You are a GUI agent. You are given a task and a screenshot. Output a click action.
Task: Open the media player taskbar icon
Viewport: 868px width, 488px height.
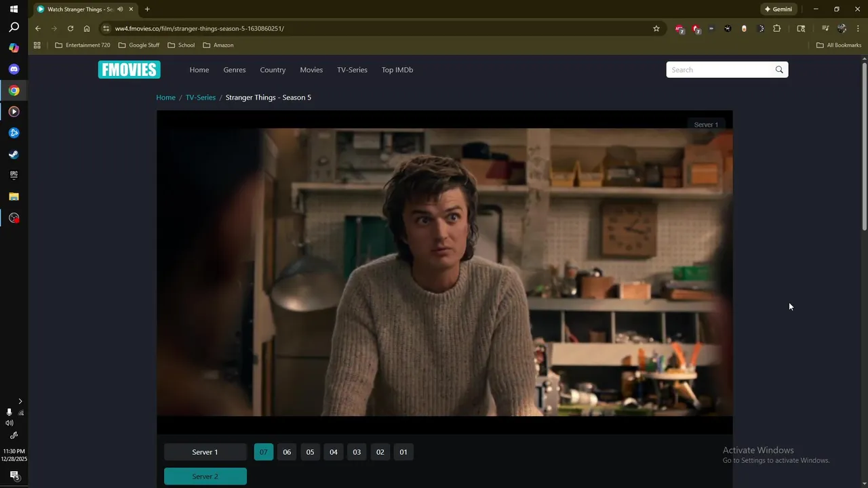point(14,111)
